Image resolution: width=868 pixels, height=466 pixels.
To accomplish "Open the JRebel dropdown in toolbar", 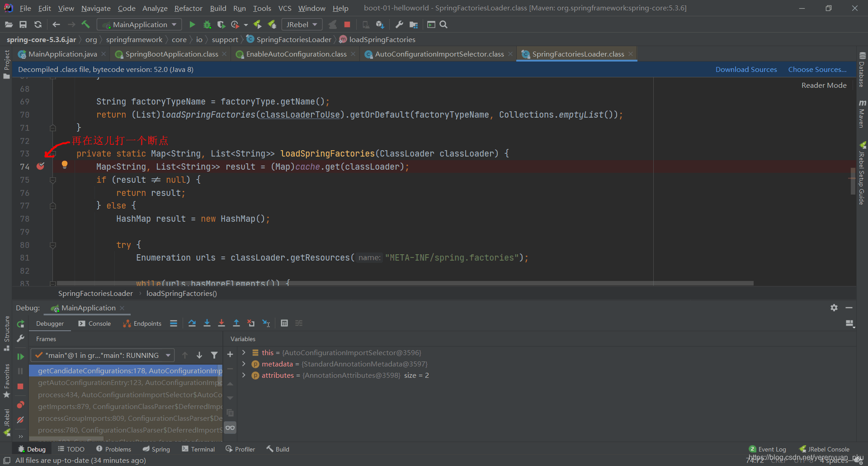I will click(x=302, y=24).
